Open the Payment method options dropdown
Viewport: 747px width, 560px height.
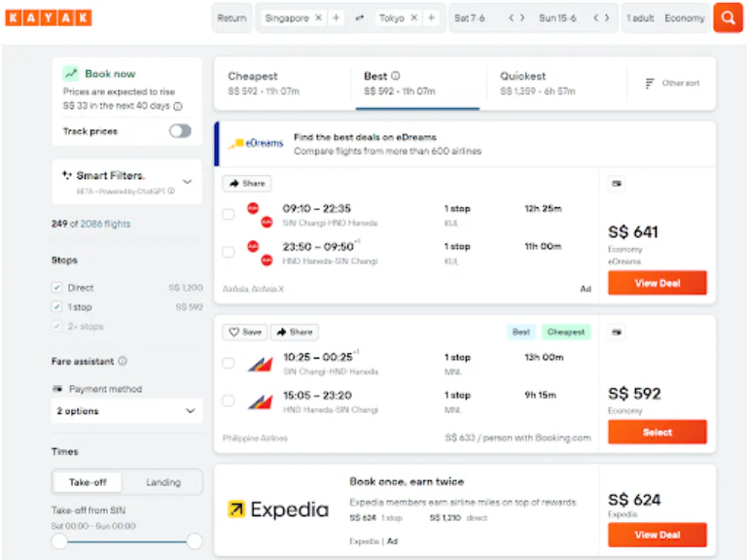126,411
